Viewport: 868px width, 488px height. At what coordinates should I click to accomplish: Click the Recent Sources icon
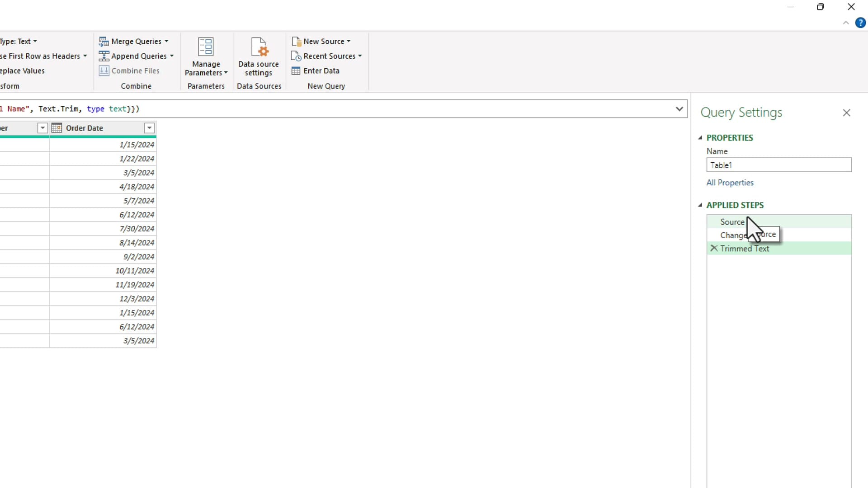click(x=296, y=56)
